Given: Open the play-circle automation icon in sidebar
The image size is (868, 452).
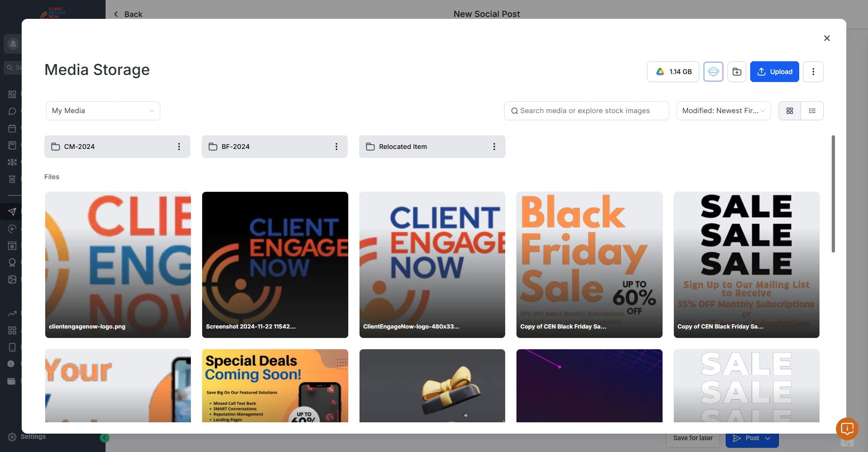Looking at the screenshot, I should click(12, 229).
